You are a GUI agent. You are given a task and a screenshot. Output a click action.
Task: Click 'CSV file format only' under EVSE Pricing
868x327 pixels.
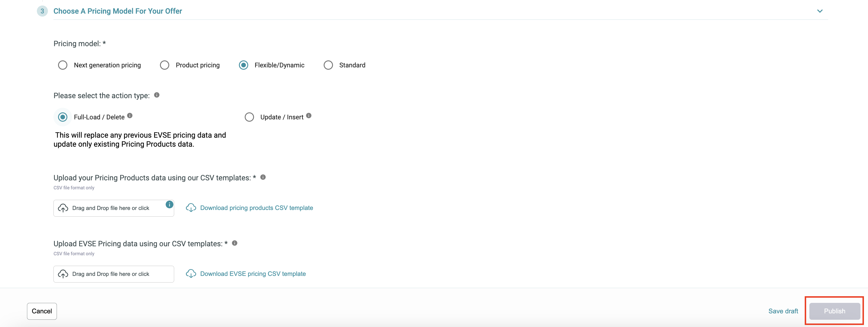(74, 254)
